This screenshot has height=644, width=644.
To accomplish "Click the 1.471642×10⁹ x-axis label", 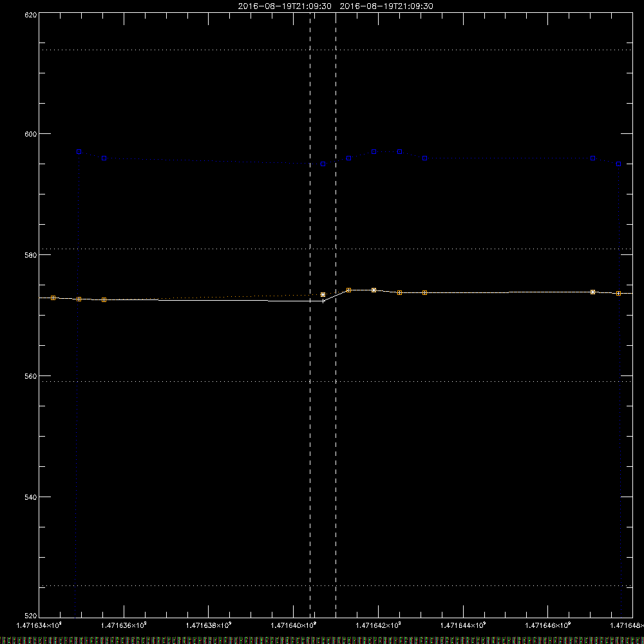I will (x=378, y=625).
